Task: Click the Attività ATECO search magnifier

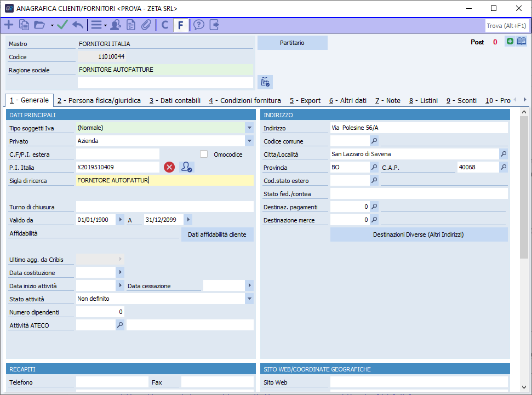Action: (x=120, y=325)
